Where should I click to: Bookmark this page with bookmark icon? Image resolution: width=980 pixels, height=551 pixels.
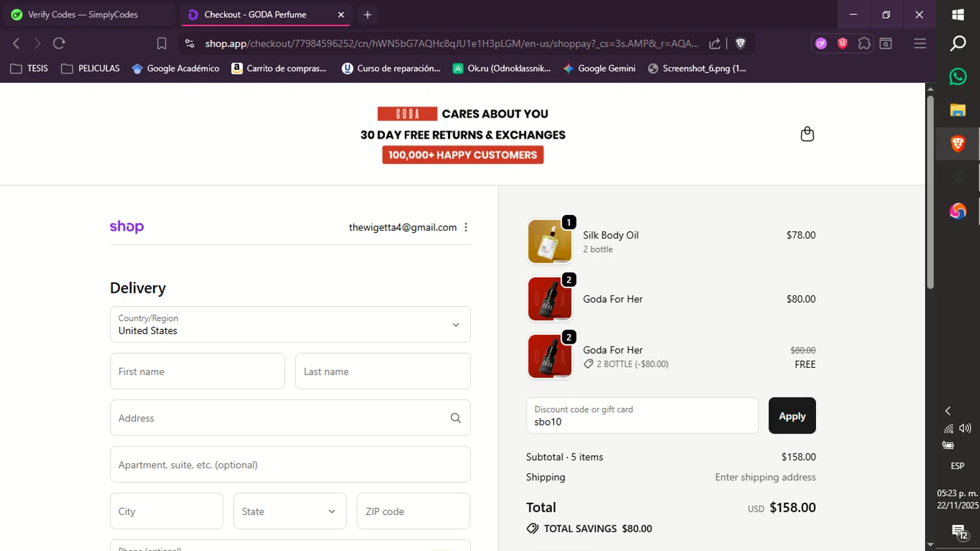coord(161,43)
